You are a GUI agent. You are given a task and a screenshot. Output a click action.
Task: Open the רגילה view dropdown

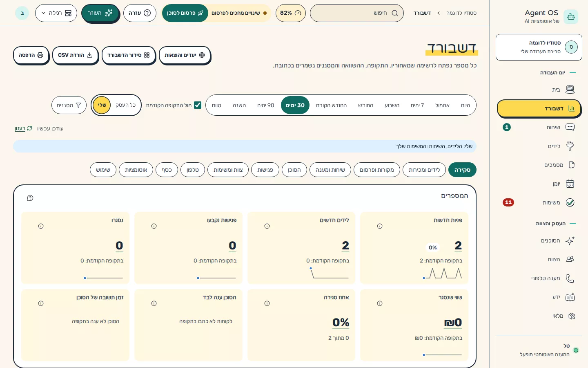[56, 13]
